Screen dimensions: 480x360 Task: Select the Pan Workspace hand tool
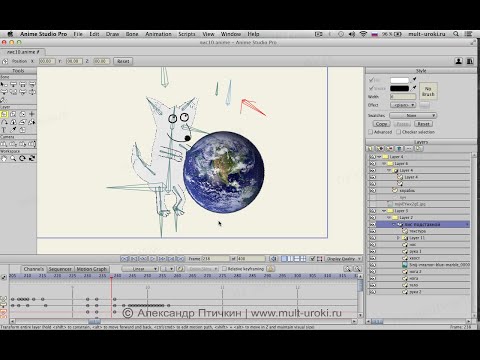pyautogui.click(x=4, y=159)
